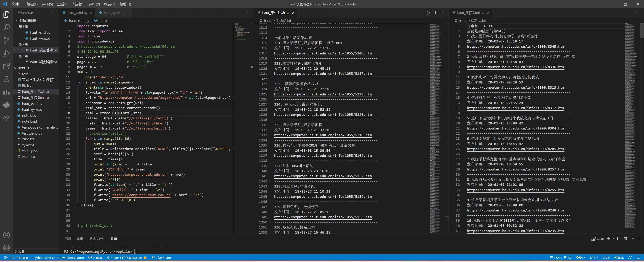Viewport: 644px width, 262px height.
Task: Close the haut_xshd.py tab
Action: point(91,13)
